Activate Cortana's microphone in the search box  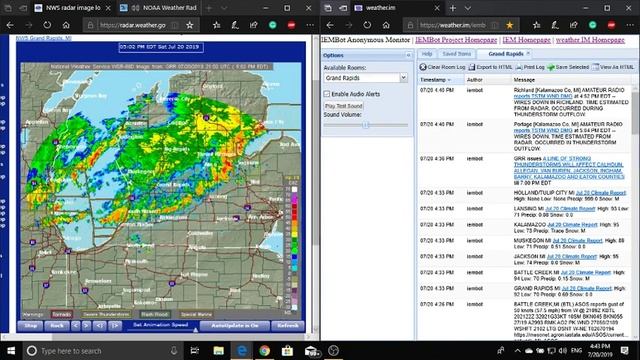tap(174, 351)
